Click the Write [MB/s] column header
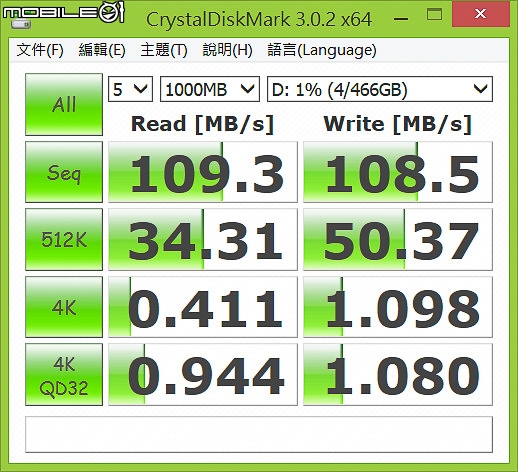Screen dimensions: 518x472 398,124
